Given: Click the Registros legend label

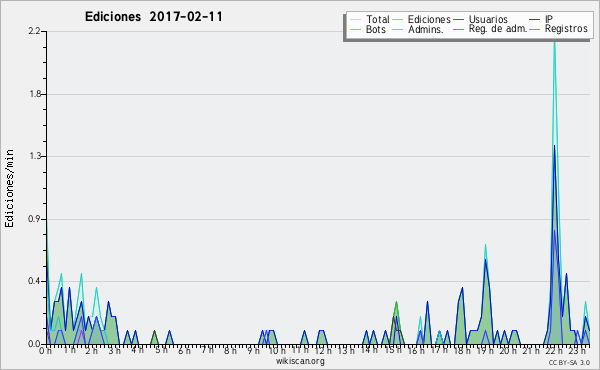Looking at the screenshot, I should point(566,29).
